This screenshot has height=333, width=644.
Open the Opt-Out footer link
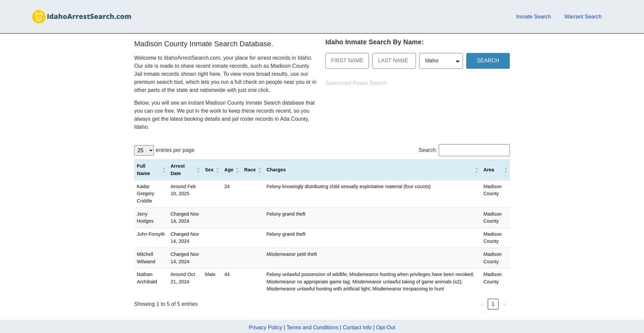pyautogui.click(x=385, y=328)
